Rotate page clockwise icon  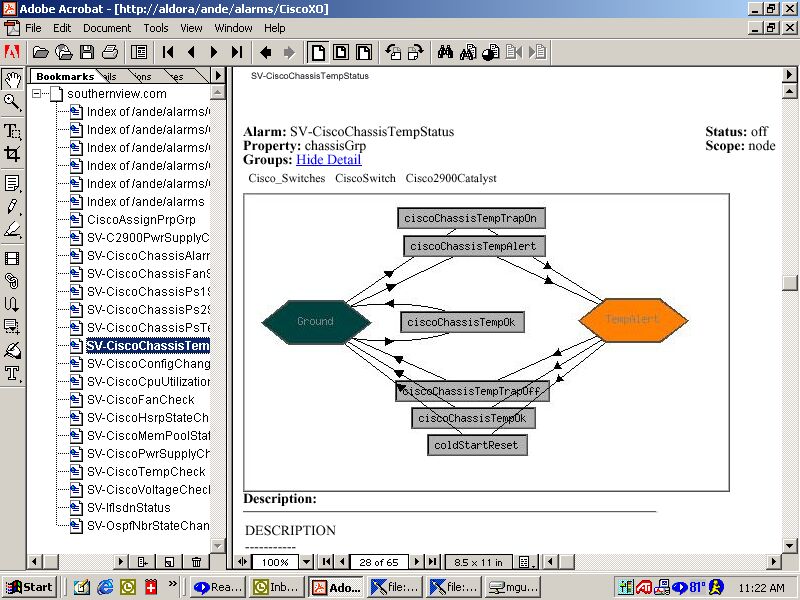click(416, 53)
